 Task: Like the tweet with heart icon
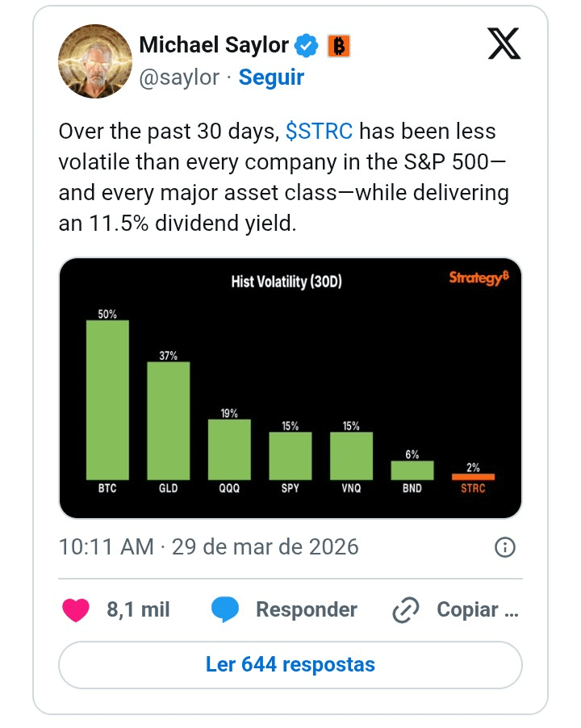(x=76, y=609)
